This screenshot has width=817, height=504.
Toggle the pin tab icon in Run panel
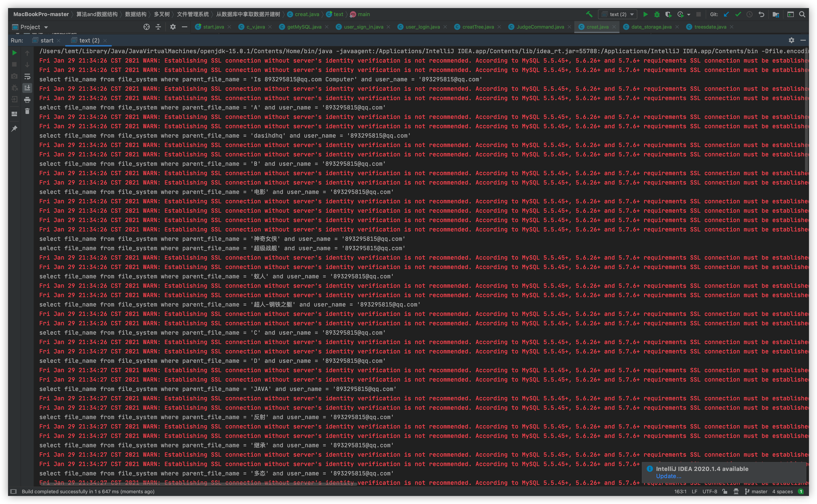click(x=14, y=129)
